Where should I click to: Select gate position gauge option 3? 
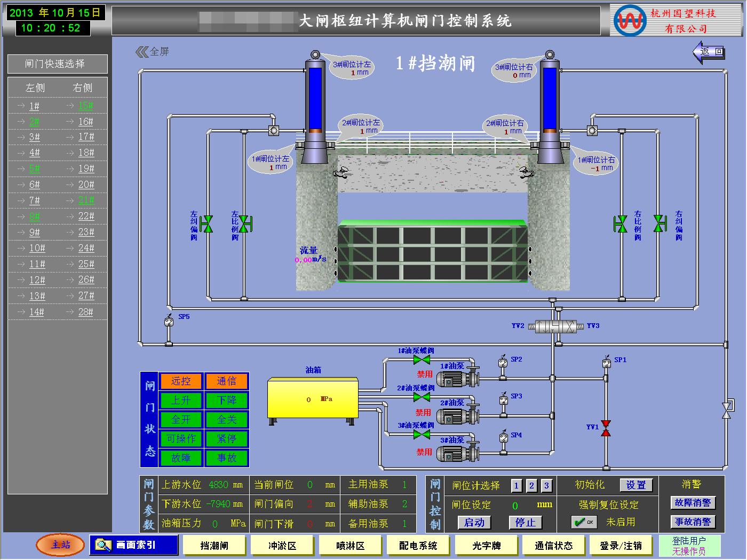point(546,486)
